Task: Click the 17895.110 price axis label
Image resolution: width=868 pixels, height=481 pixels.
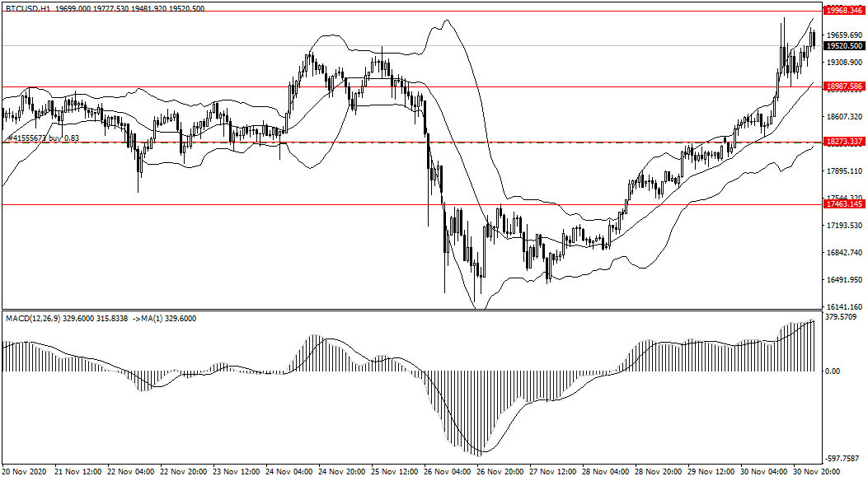Action: 842,171
